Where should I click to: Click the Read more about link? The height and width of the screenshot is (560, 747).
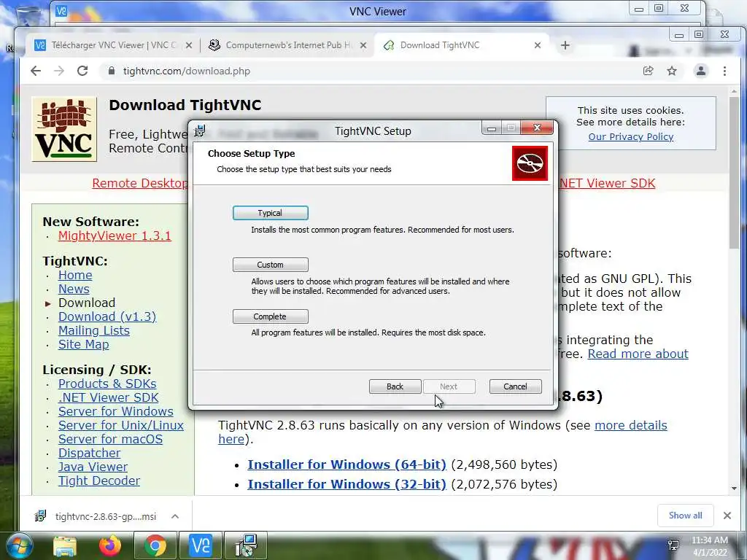(638, 354)
